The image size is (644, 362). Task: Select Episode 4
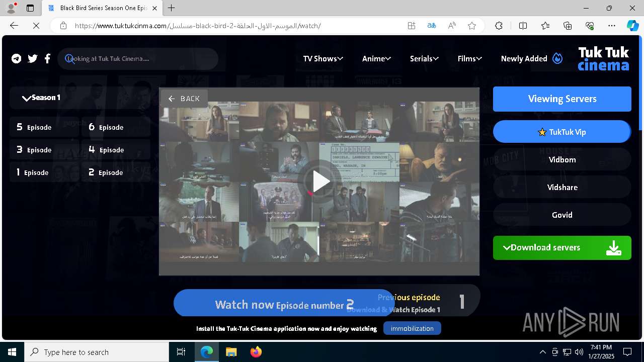[x=116, y=150]
